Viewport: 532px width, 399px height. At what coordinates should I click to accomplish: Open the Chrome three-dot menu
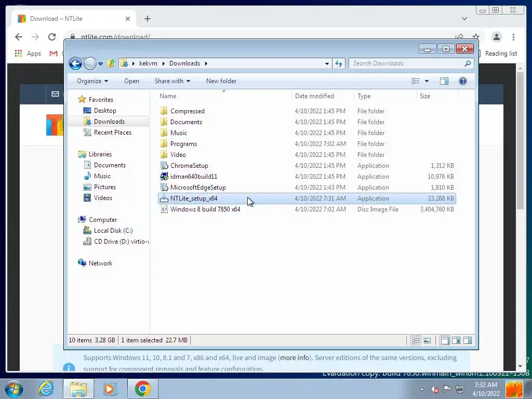[513, 37]
